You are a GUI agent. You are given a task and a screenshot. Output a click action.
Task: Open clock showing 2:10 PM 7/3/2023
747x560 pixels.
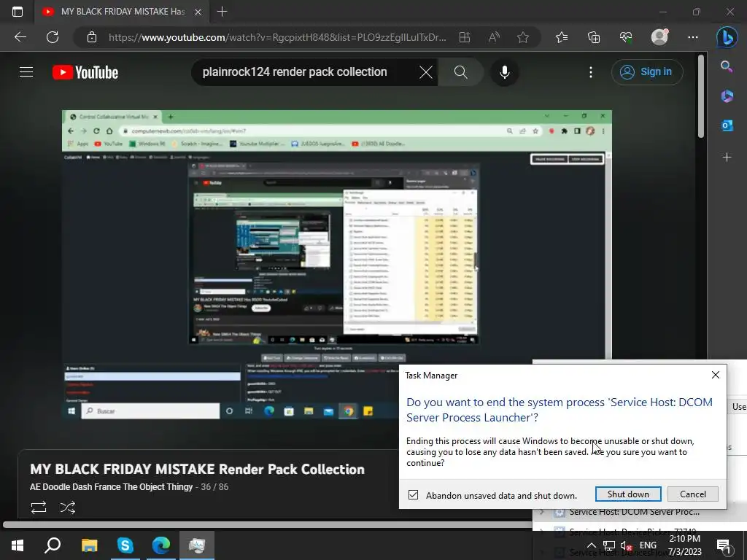point(684,545)
